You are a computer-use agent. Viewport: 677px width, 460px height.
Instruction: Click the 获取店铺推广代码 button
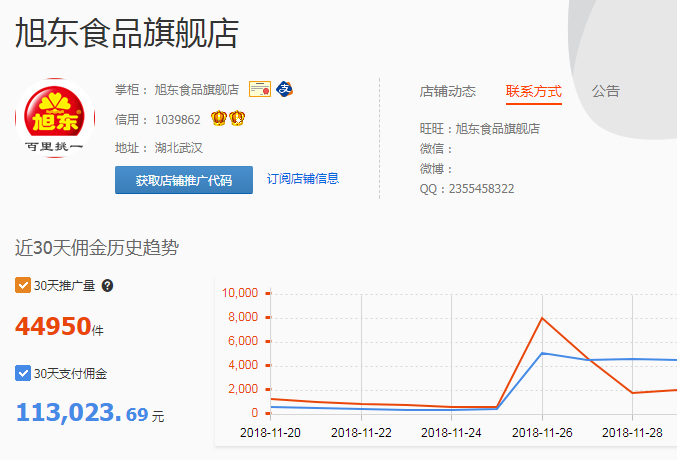click(184, 180)
